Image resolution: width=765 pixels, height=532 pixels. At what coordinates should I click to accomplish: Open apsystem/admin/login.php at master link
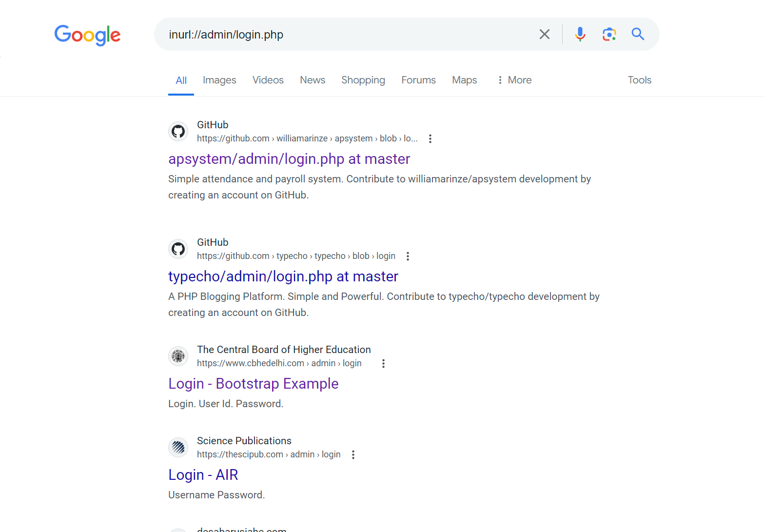289,159
